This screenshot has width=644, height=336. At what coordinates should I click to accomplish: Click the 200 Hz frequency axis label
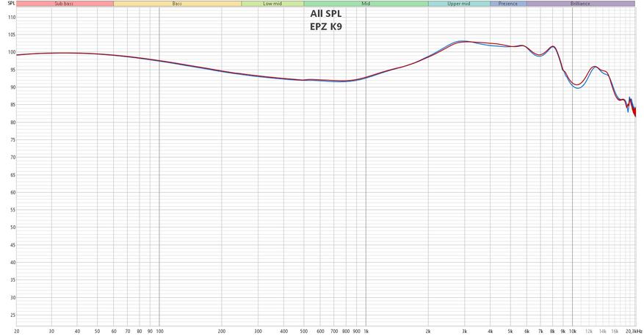(x=222, y=331)
